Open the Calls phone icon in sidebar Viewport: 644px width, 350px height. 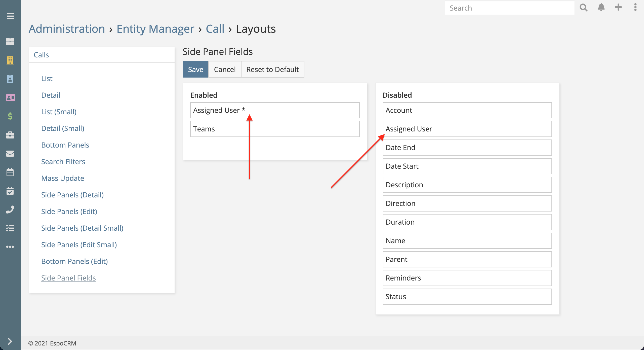[10, 209]
